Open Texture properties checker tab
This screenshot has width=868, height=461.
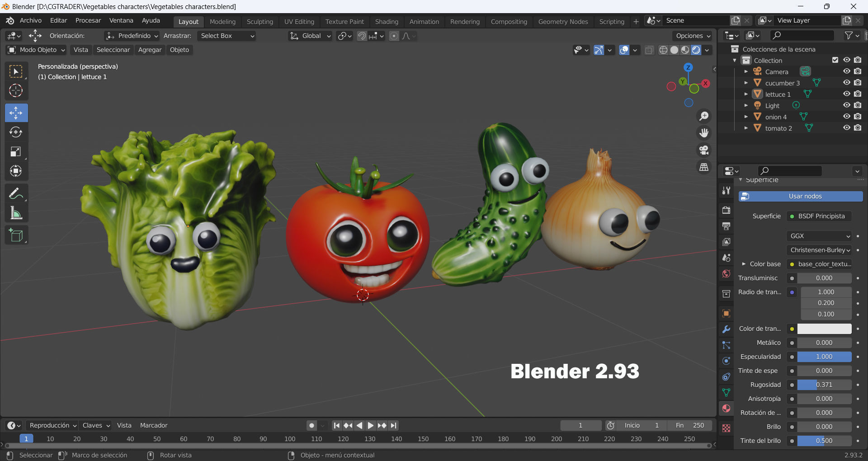pos(726,428)
